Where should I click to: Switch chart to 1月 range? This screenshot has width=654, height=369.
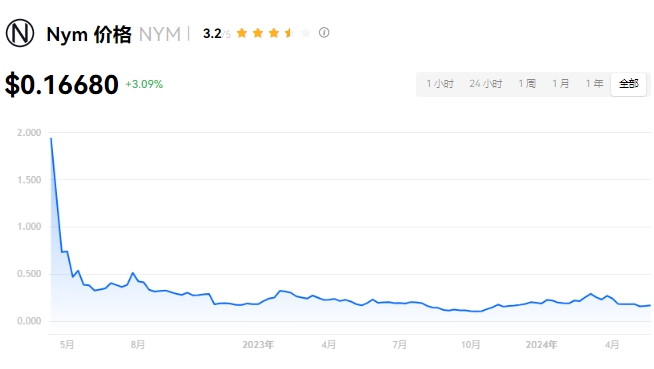click(561, 84)
